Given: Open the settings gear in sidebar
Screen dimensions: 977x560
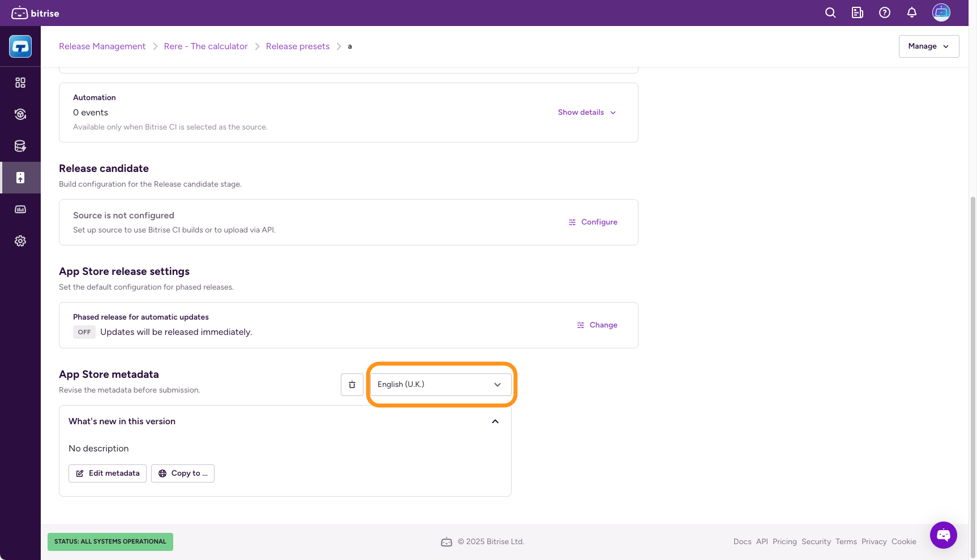Looking at the screenshot, I should coord(20,241).
